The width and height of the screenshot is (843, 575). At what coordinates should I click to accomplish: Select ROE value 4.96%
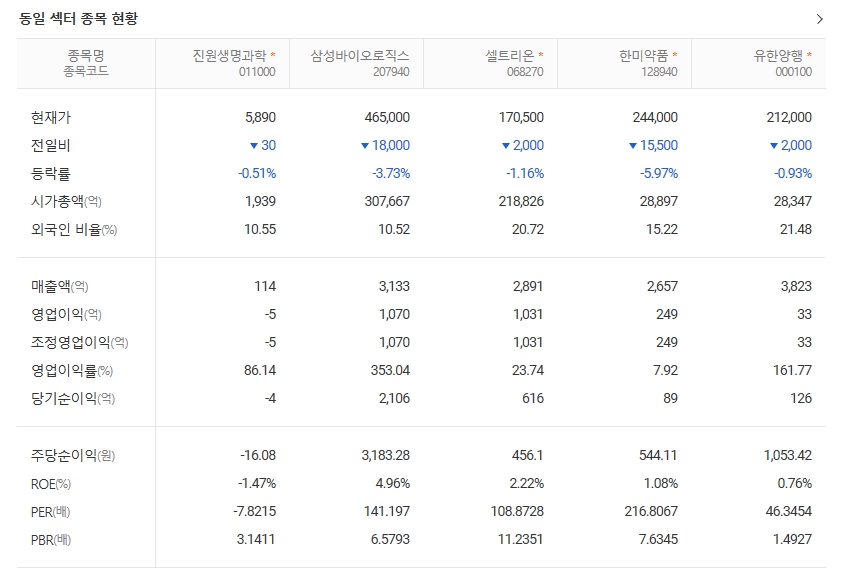392,484
